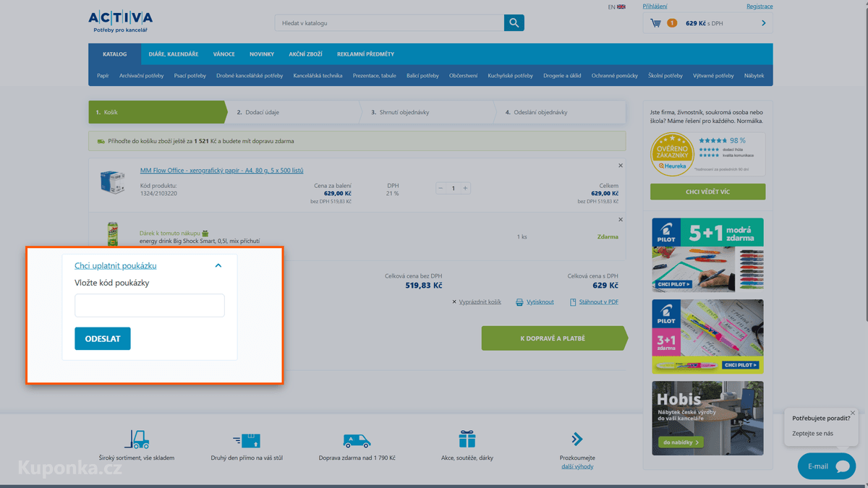The width and height of the screenshot is (868, 488).
Task: Open REKLAMNÍ PŘEDMĚTY menu
Action: [365, 54]
